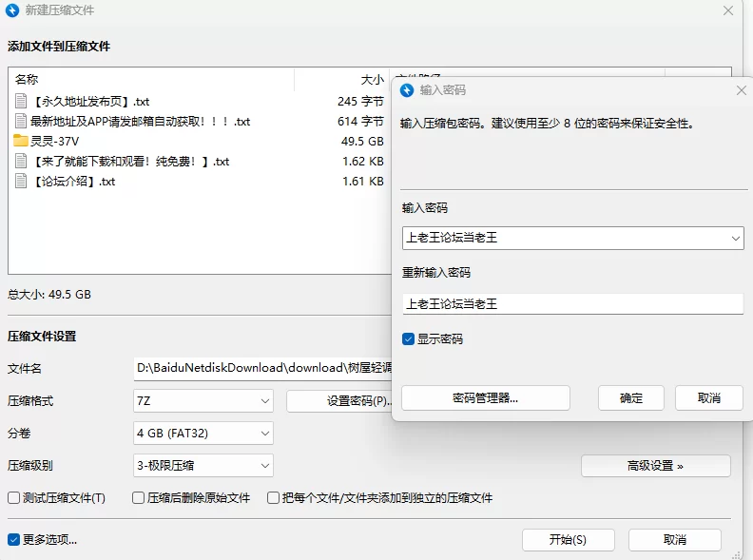The width and height of the screenshot is (753, 560).
Task: Start compression with 开始(S)
Action: click(569, 540)
